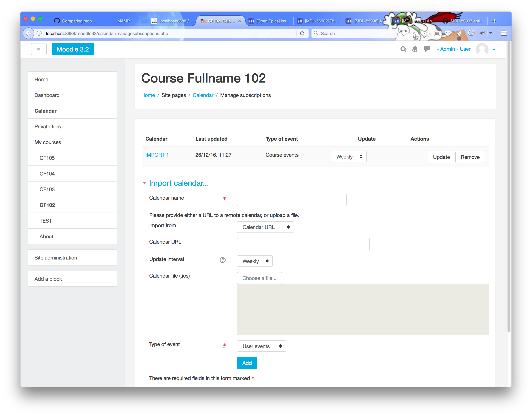Click the Remove button for IMPORT 1

(470, 157)
